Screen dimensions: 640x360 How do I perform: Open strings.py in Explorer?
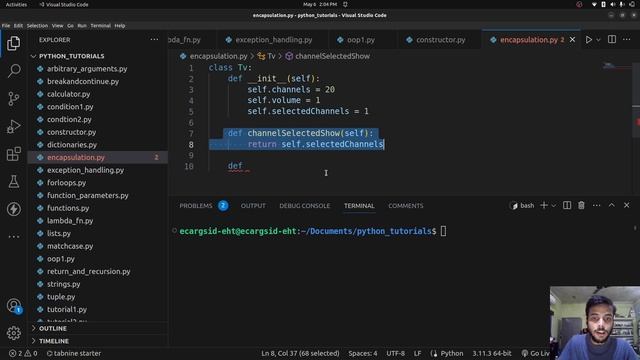63,284
